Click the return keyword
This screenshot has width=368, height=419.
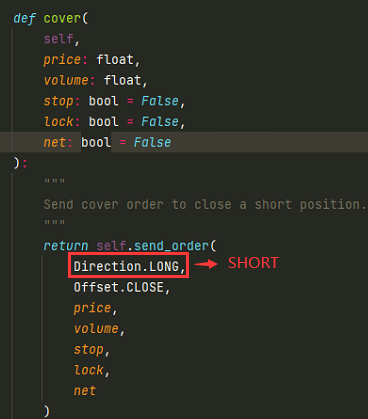click(x=66, y=246)
